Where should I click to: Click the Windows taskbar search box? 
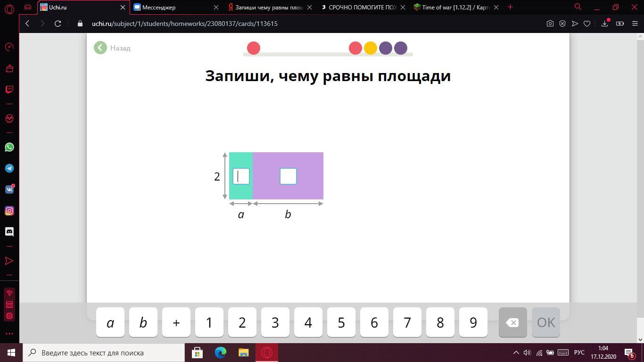pyautogui.click(x=104, y=353)
